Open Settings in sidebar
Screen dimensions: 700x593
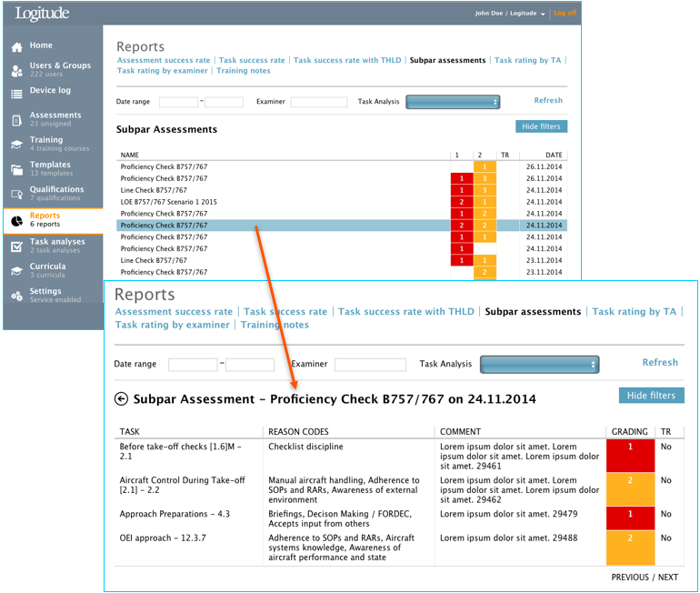coord(53,295)
